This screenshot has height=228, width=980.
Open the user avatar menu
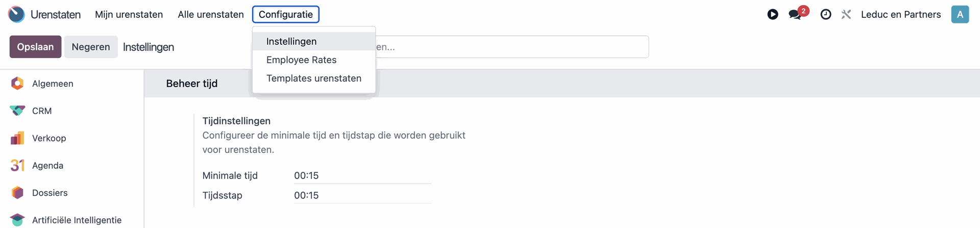tap(960, 14)
